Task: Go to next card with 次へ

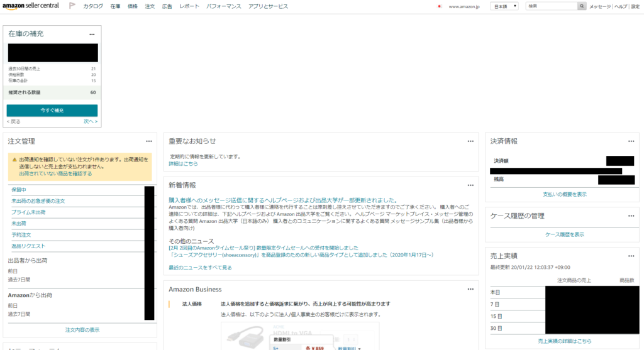Action: click(x=91, y=121)
